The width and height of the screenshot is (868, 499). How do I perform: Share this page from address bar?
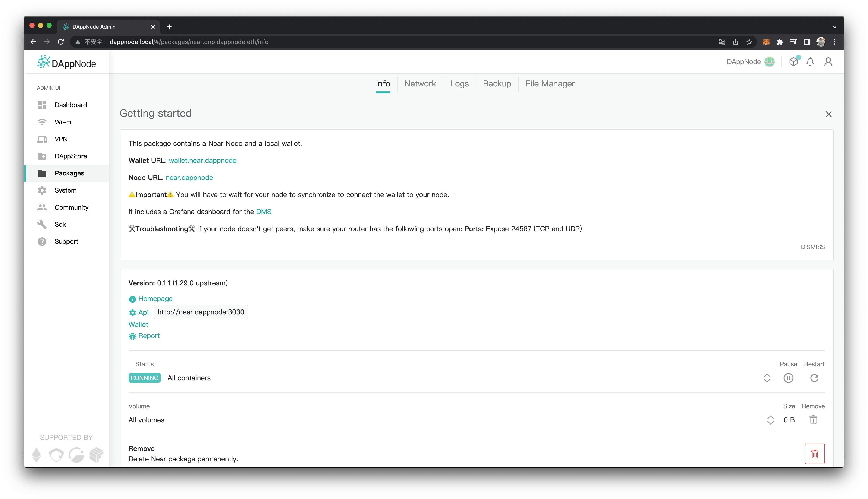[x=735, y=42]
